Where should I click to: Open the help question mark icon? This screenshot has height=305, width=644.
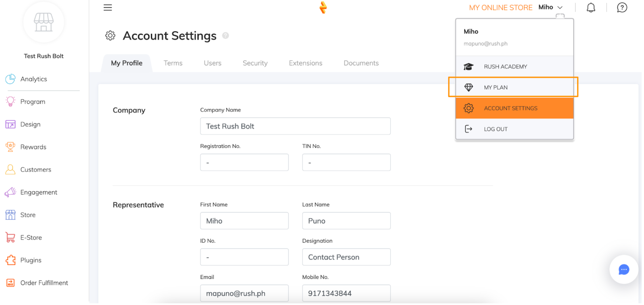point(622,8)
